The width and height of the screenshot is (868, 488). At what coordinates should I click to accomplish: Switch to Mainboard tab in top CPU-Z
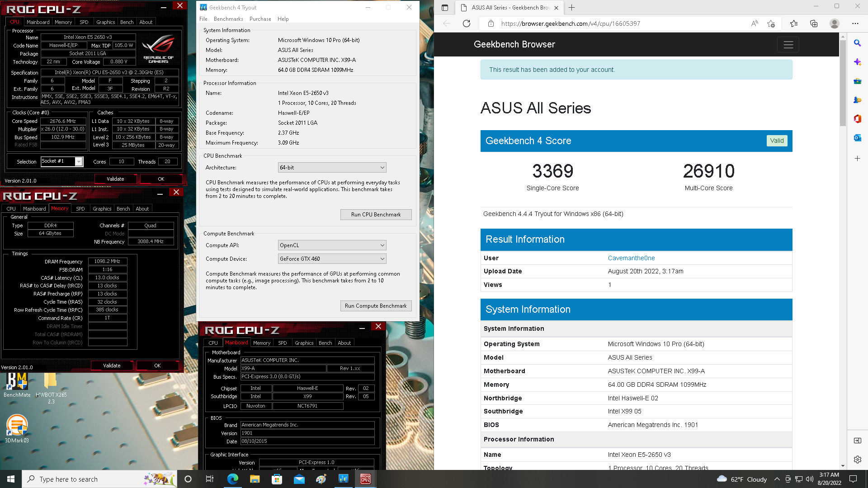(38, 22)
